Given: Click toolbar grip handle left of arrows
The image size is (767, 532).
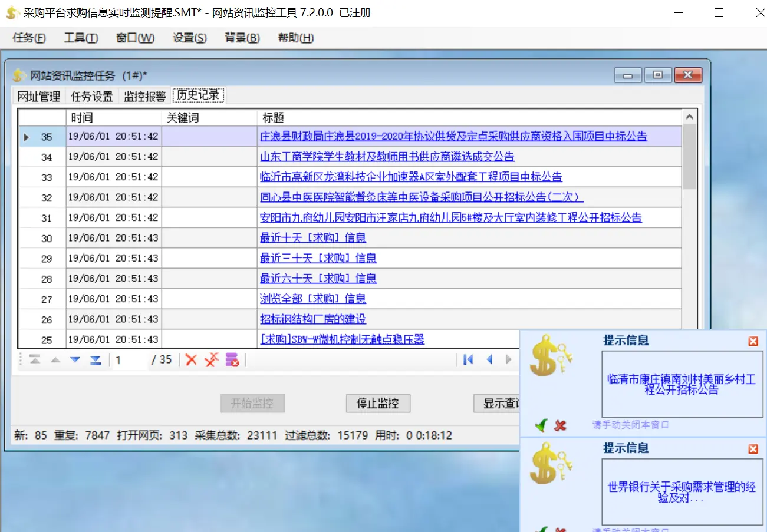Looking at the screenshot, I should pyautogui.click(x=21, y=360).
